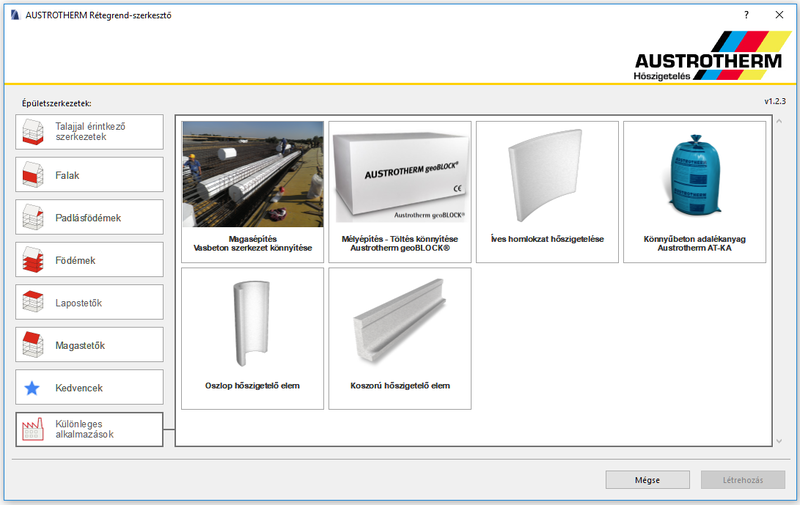The height and width of the screenshot is (505, 800).
Task: Choose the Íves homlokzat hőszigetelése tile
Action: (547, 192)
